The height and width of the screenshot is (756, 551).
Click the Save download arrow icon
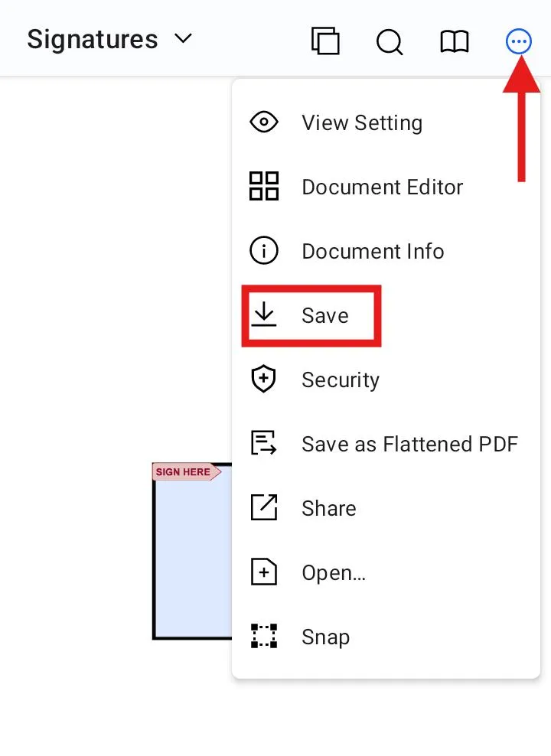point(265,315)
